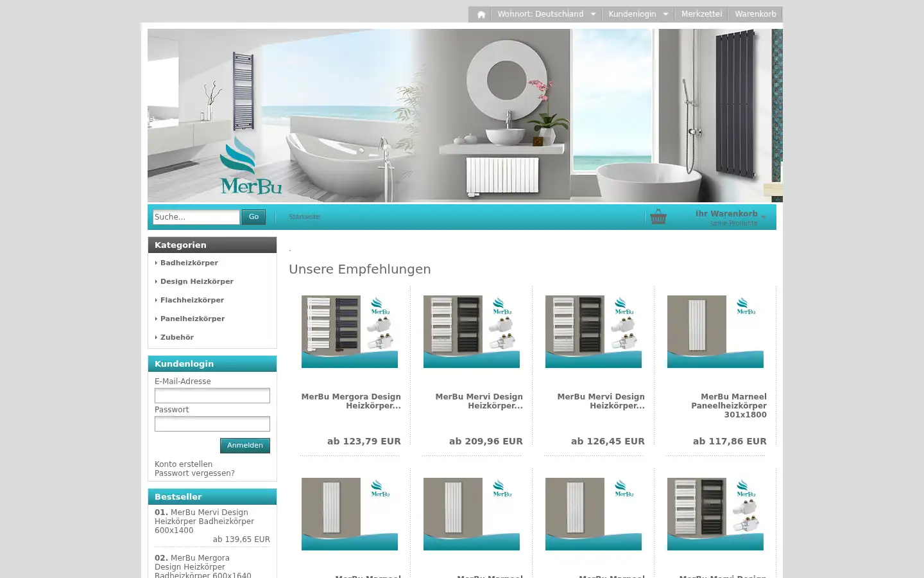Click the E-Mail-Adresse input field
Screen dimensions: 924x578
[x=212, y=396]
